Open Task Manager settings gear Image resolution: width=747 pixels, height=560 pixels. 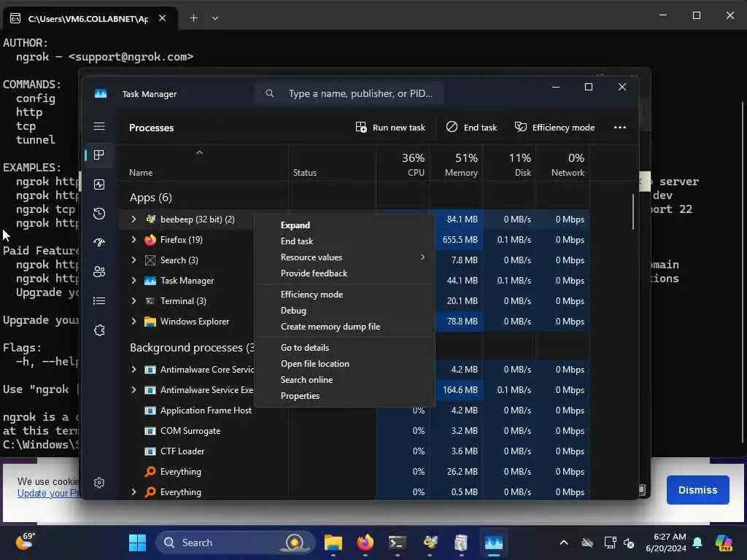(99, 483)
